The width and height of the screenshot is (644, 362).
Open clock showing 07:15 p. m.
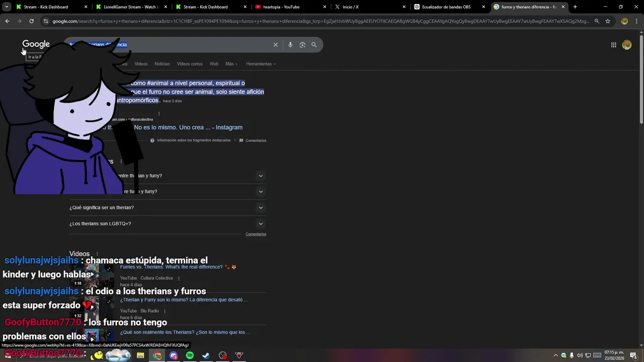[x=614, y=355]
